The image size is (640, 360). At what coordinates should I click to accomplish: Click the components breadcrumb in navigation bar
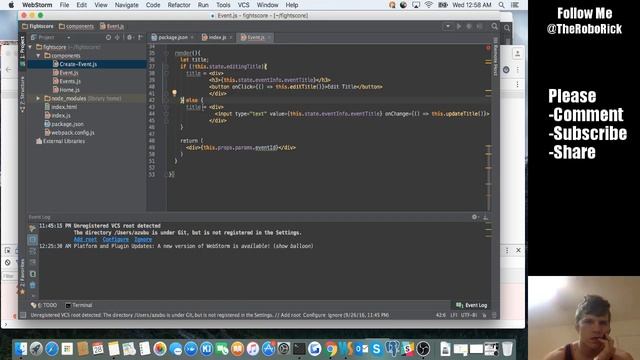click(x=76, y=26)
